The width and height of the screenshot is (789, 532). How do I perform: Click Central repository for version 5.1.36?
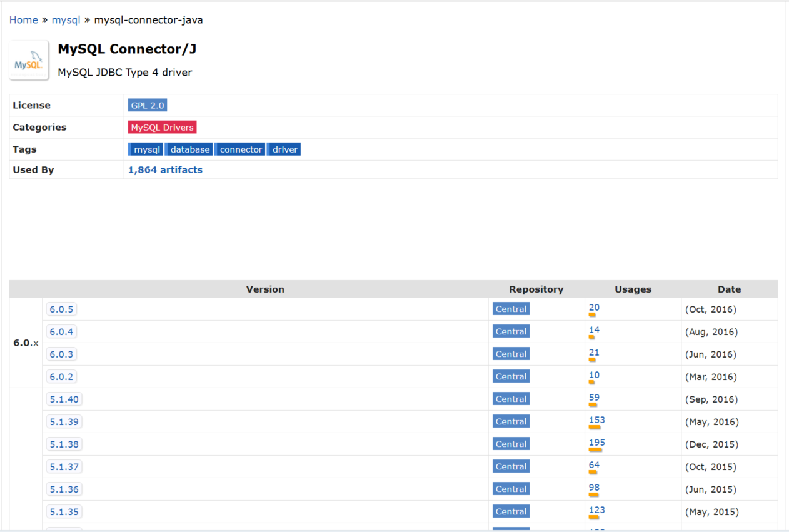(x=511, y=489)
